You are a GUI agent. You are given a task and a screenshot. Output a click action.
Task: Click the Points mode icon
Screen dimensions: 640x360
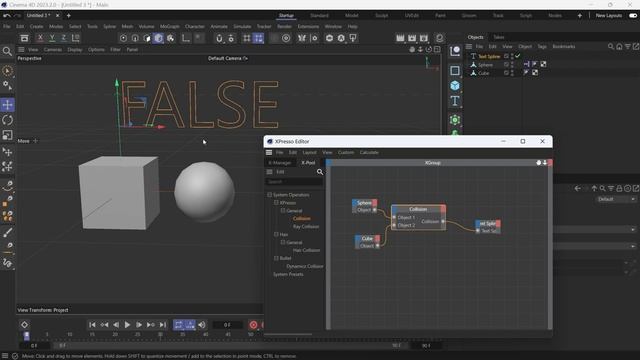pyautogui.click(x=123, y=38)
